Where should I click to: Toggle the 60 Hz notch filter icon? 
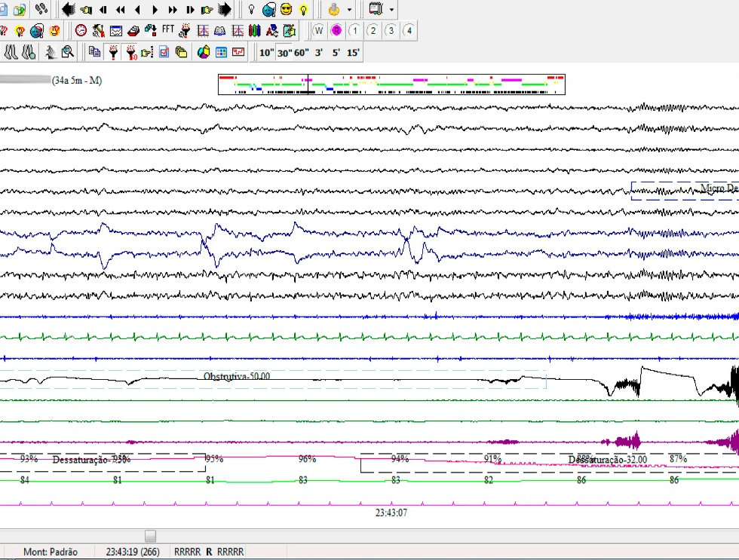coord(131,52)
